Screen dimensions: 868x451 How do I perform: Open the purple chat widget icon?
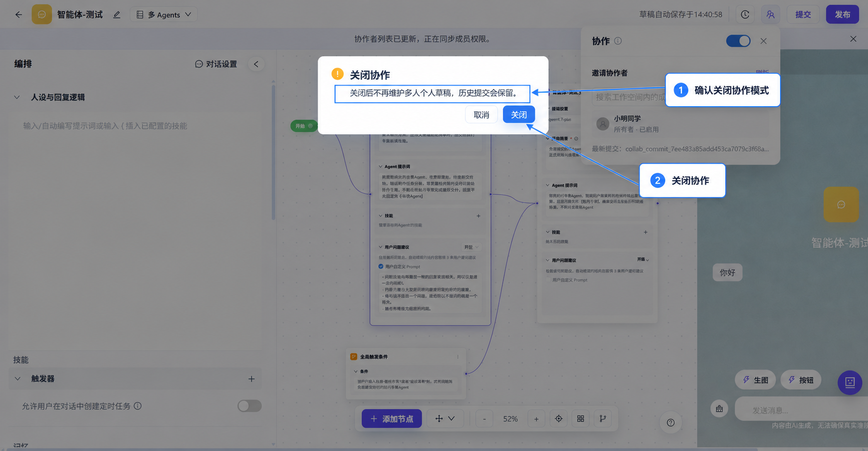(x=850, y=383)
